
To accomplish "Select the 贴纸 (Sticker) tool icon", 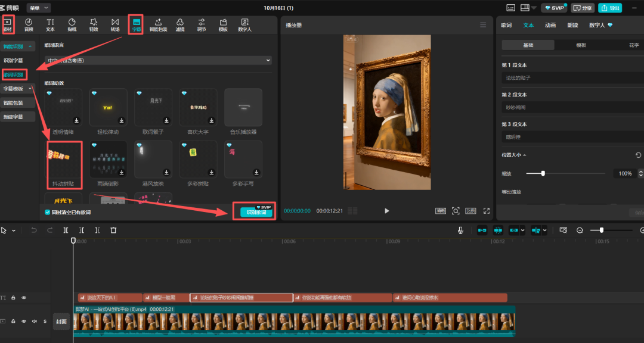I will coord(72,24).
